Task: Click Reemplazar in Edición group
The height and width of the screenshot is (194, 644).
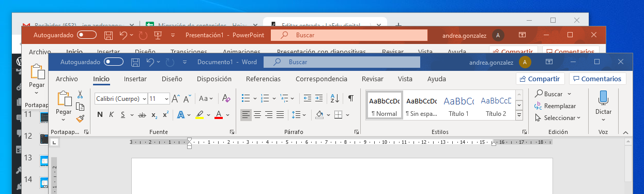Action: 556,106
